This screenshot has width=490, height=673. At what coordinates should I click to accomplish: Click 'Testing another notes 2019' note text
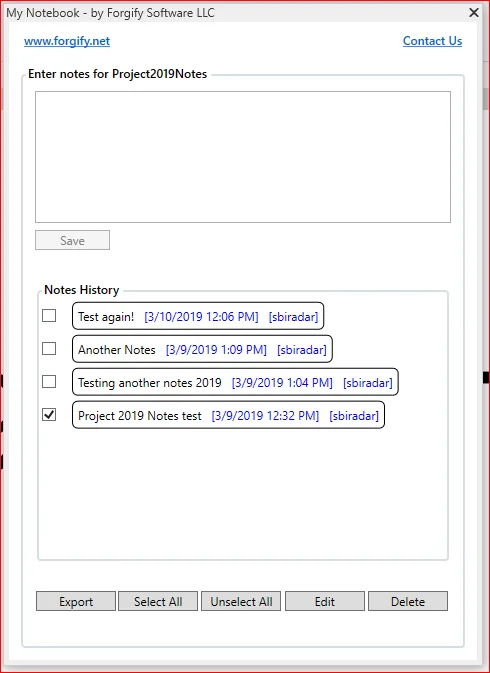[150, 382]
